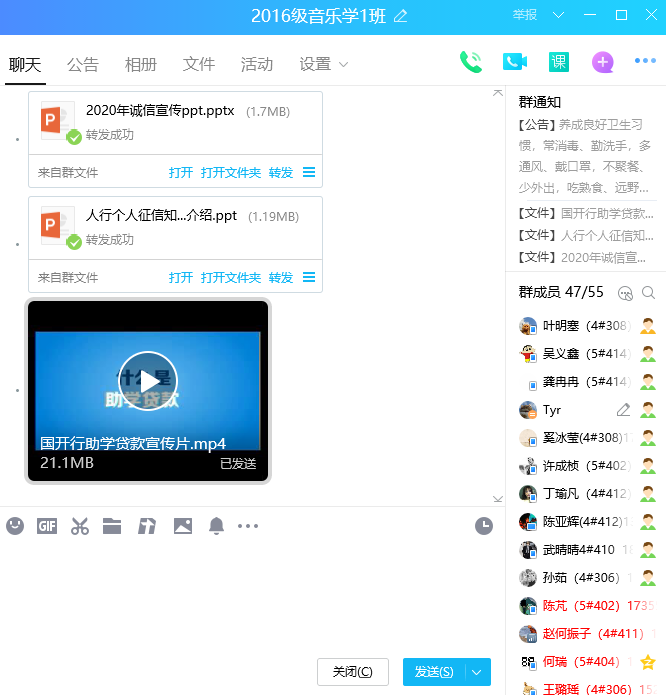666x695 pixels.
Task: Edit group name with pencil icon
Action: 401,15
